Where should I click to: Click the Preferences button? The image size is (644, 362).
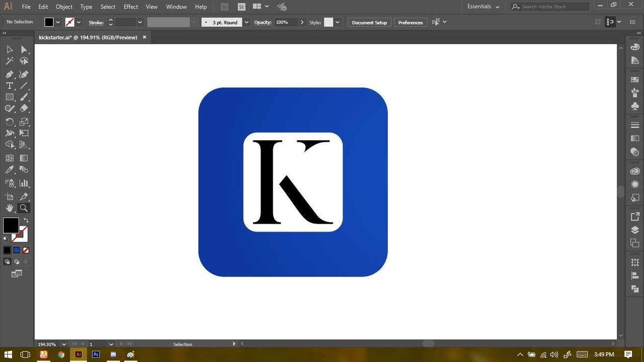click(x=411, y=22)
